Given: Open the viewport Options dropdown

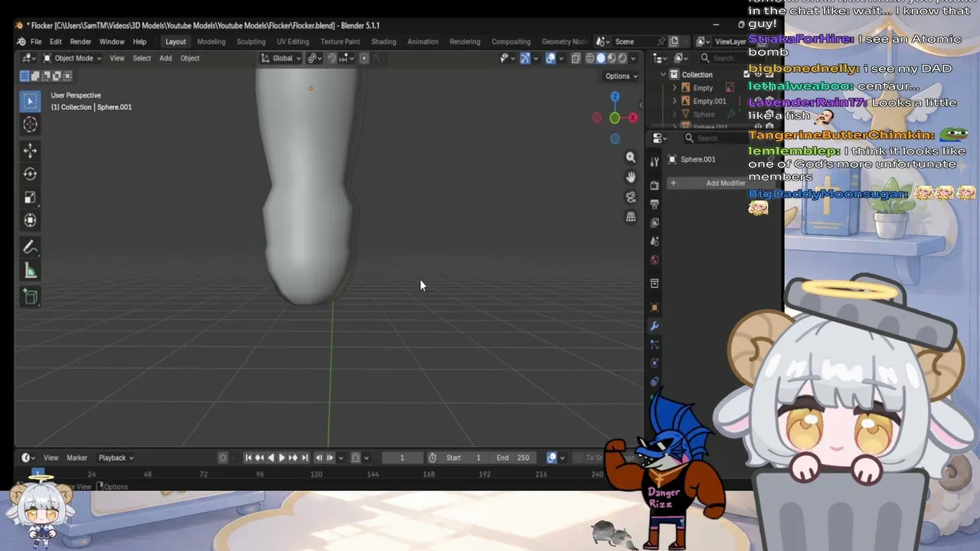Looking at the screenshot, I should point(621,76).
